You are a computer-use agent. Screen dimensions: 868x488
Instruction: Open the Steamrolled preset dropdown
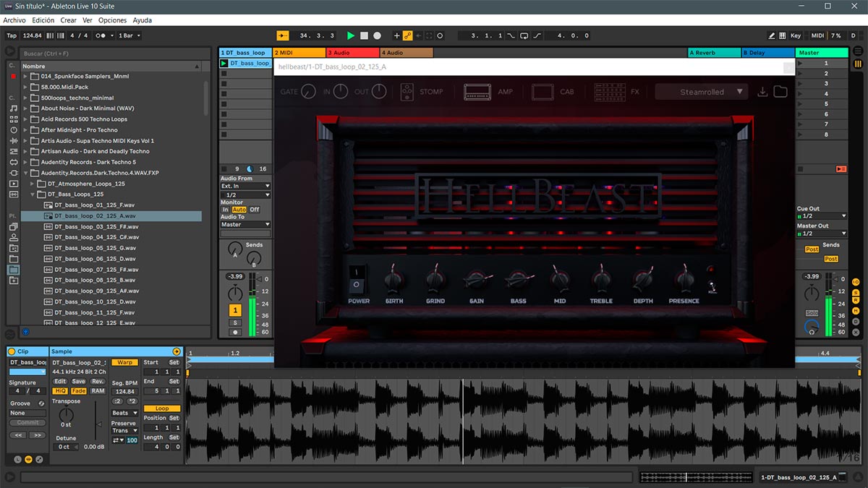pyautogui.click(x=702, y=92)
